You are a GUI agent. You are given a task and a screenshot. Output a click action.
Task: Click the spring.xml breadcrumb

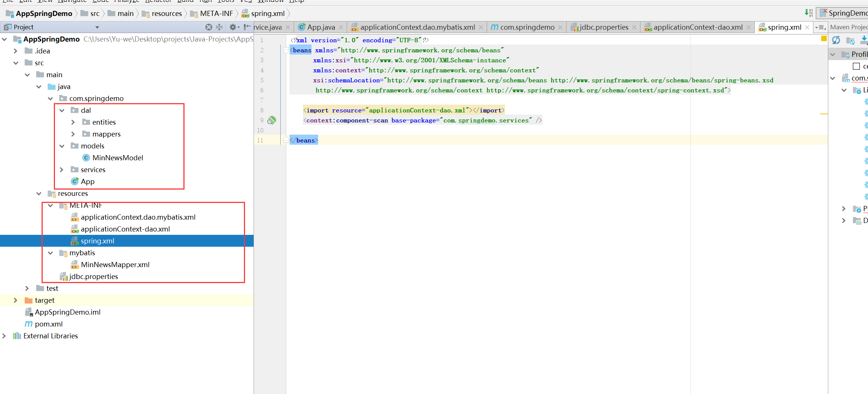[x=263, y=13]
